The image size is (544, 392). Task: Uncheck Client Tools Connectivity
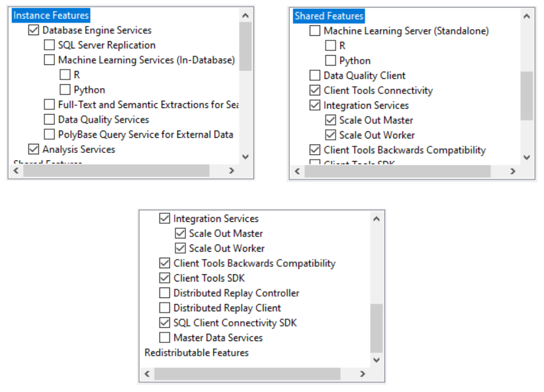pyautogui.click(x=315, y=91)
